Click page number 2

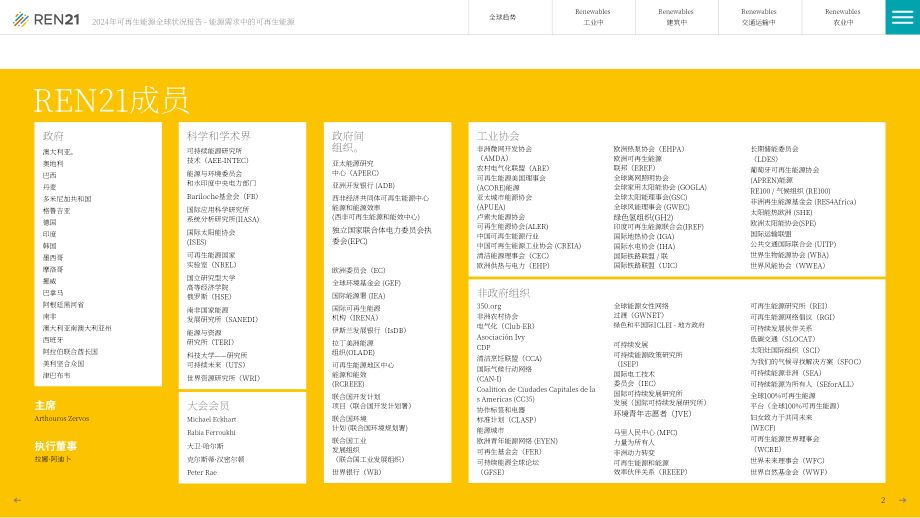click(882, 500)
